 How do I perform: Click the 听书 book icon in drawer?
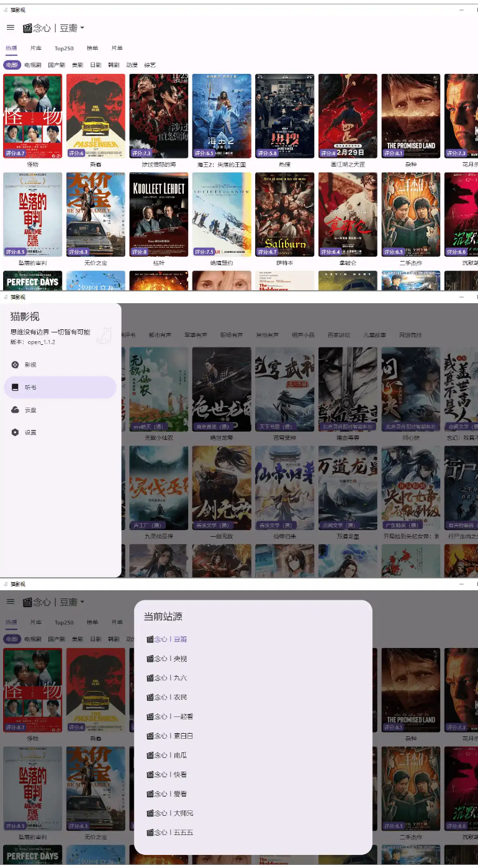click(x=16, y=387)
